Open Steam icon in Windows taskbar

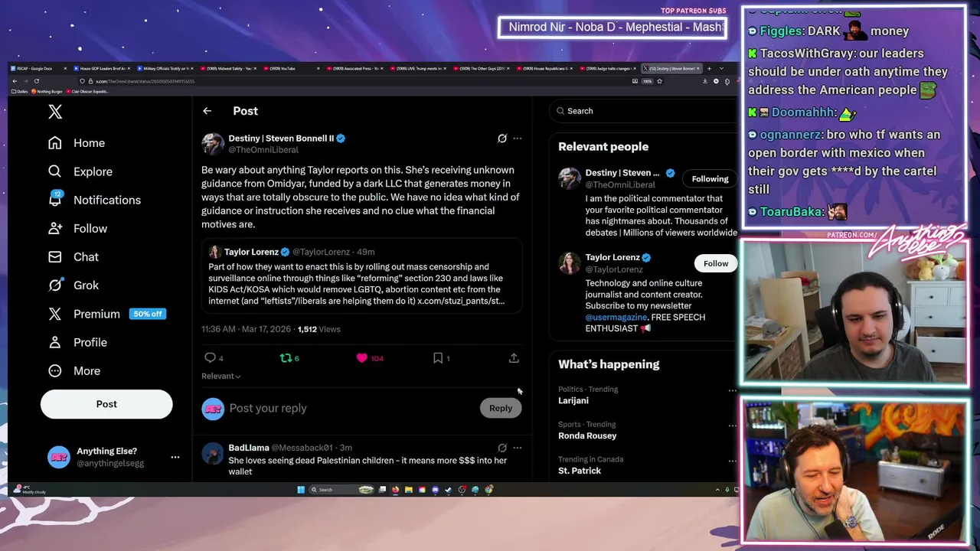coord(448,490)
